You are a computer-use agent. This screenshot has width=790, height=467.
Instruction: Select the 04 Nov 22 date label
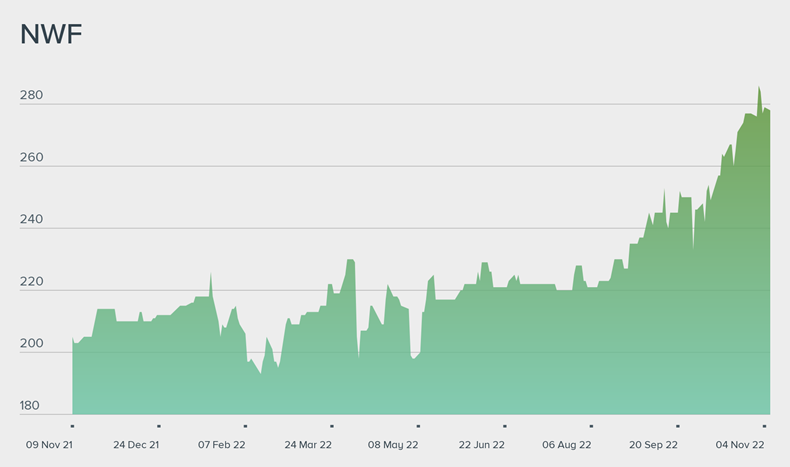pyautogui.click(x=740, y=444)
